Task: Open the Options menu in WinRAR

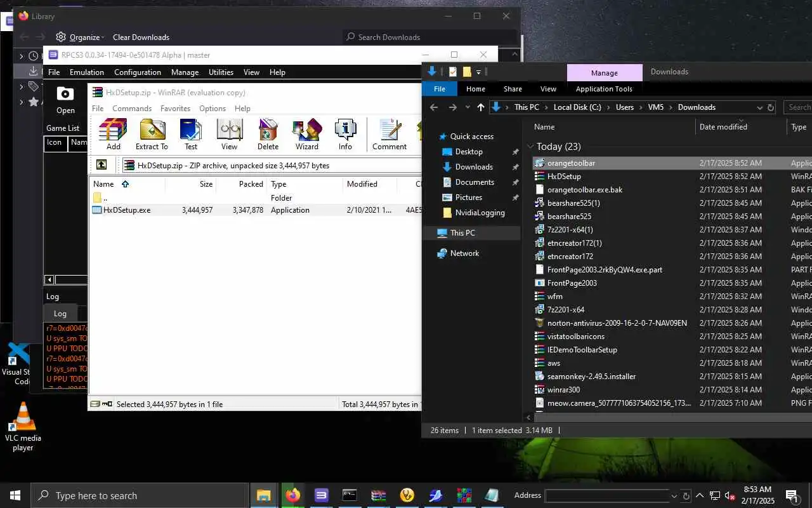Action: pos(213,109)
